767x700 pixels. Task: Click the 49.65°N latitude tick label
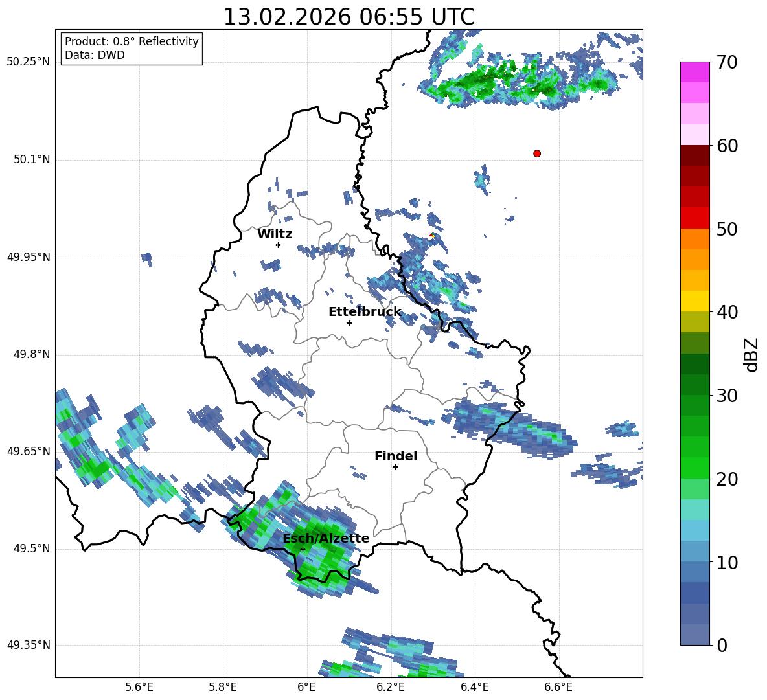tap(28, 451)
